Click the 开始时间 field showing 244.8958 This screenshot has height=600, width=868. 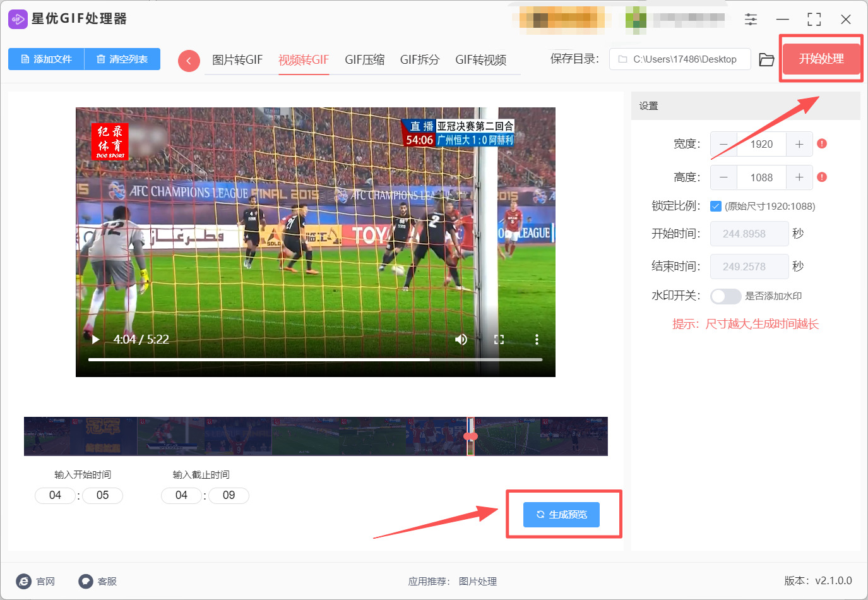click(749, 234)
